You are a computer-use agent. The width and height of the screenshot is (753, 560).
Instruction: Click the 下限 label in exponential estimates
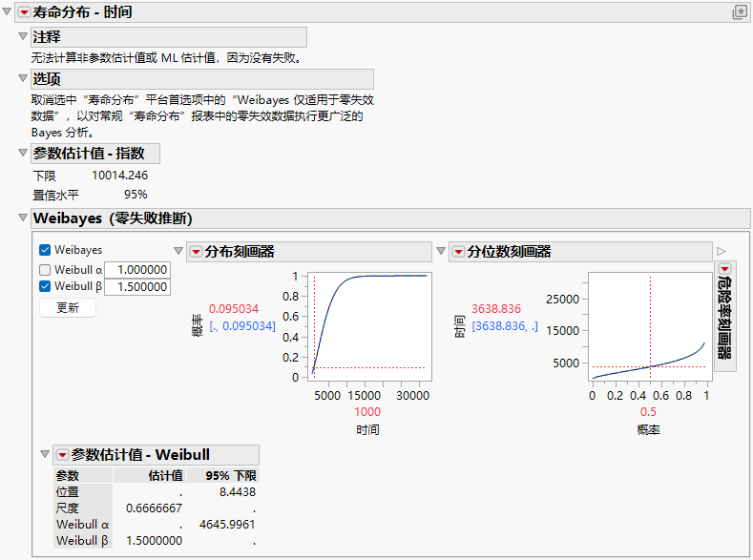coord(45,176)
